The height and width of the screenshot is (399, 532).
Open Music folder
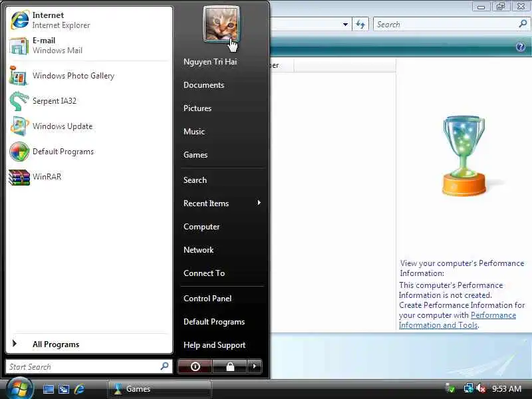194,132
